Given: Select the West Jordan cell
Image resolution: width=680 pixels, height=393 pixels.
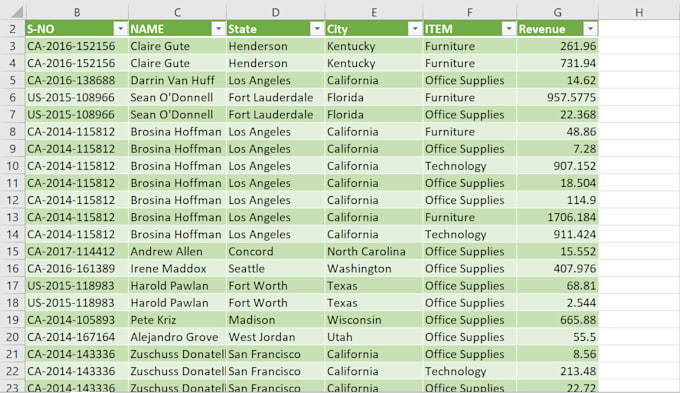Looking at the screenshot, I should pyautogui.click(x=275, y=337).
